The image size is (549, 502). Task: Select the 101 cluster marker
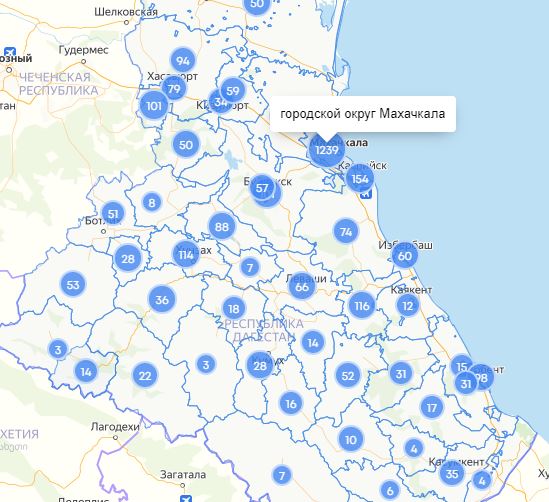153,105
